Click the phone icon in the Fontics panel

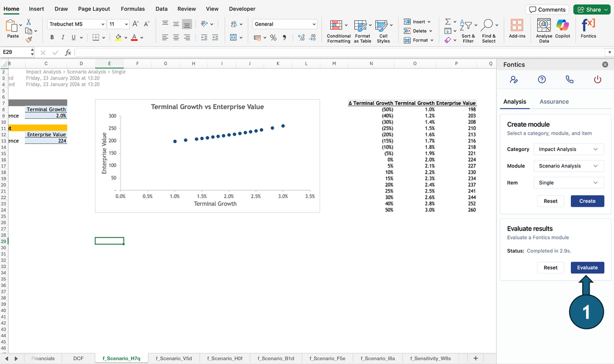pyautogui.click(x=569, y=80)
